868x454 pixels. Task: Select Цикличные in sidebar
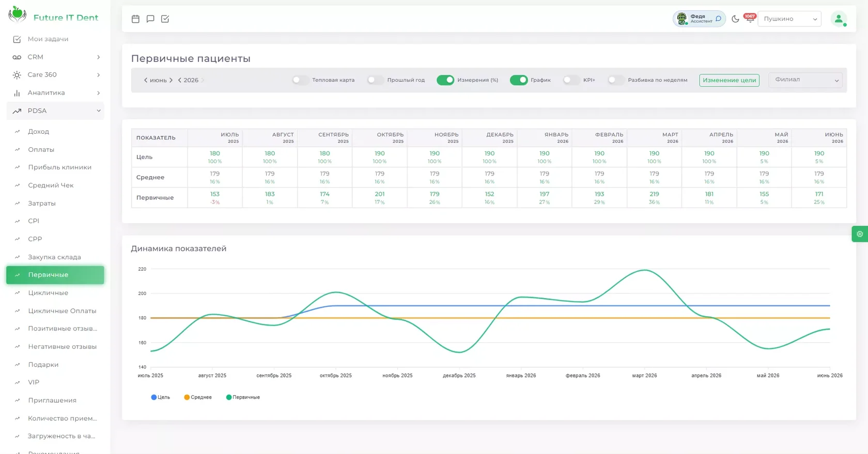(x=55, y=293)
